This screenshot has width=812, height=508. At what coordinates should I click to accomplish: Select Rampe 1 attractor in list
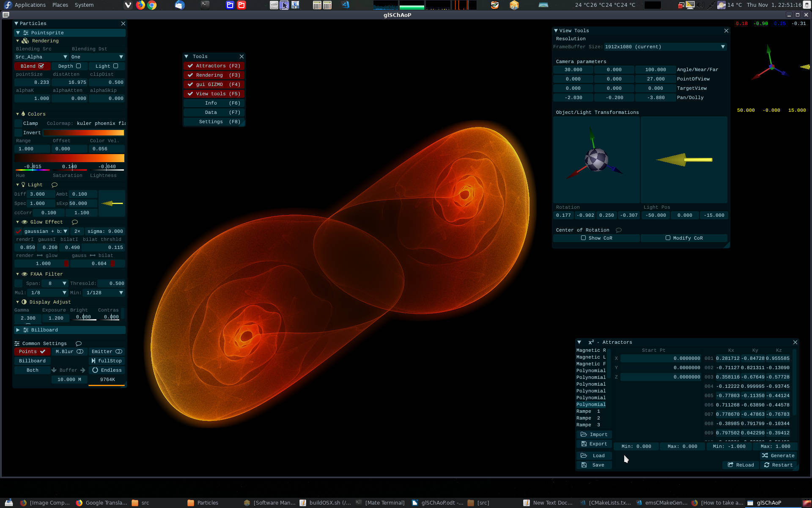[588, 411]
